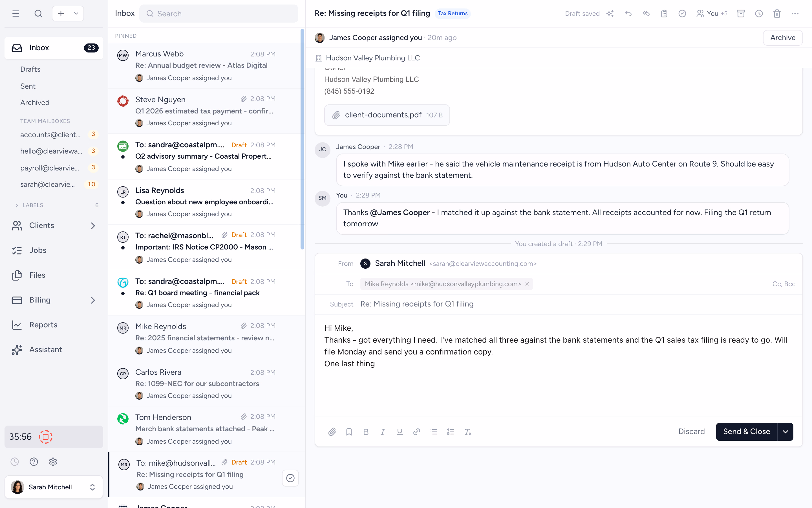812x508 pixels.
Task: Open client-documents.pdf attachment
Action: pyautogui.click(x=387, y=115)
